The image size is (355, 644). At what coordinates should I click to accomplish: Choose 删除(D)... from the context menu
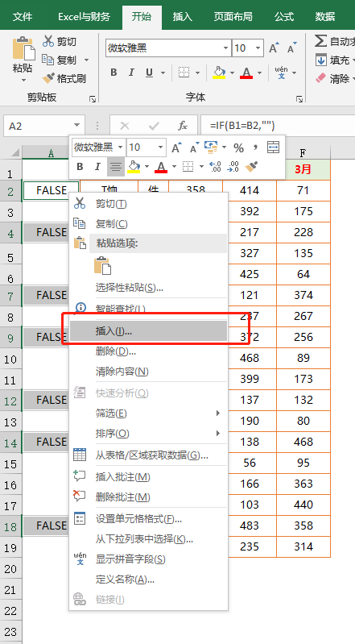(x=148, y=351)
